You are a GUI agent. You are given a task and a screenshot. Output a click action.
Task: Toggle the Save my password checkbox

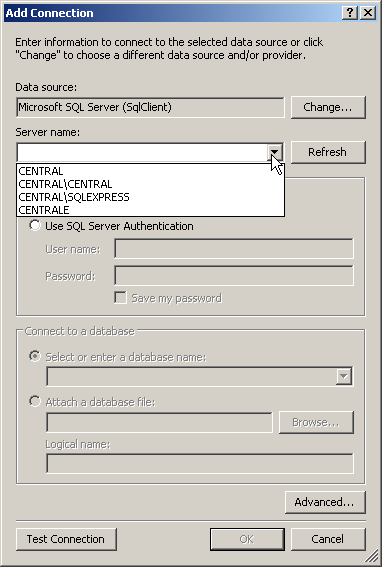tap(120, 298)
